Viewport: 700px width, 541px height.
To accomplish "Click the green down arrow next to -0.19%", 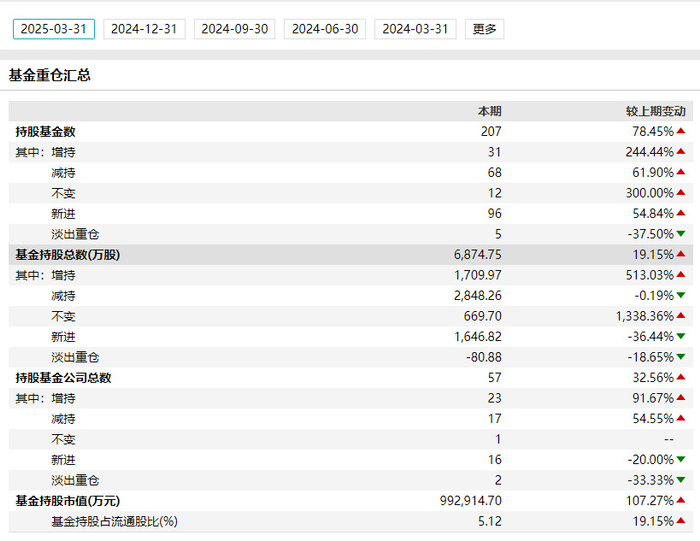I will 681,296.
